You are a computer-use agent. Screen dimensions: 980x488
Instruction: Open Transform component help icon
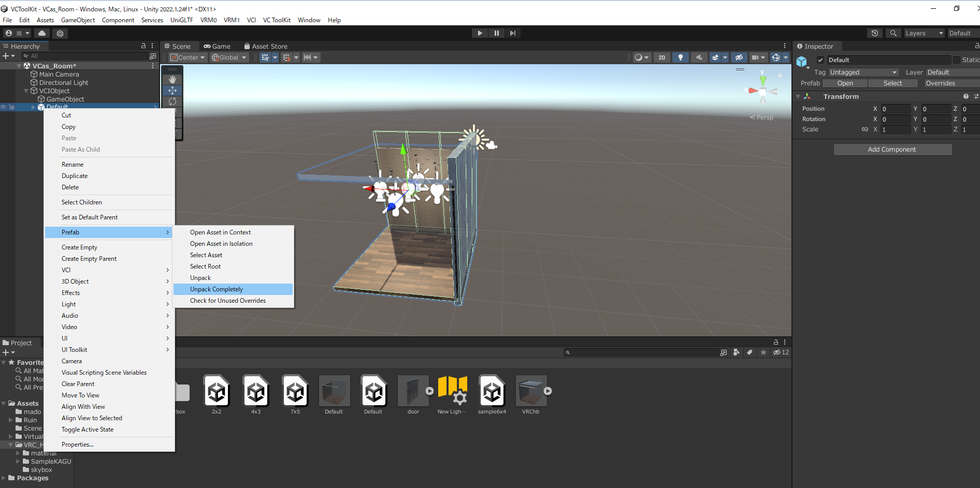click(966, 96)
